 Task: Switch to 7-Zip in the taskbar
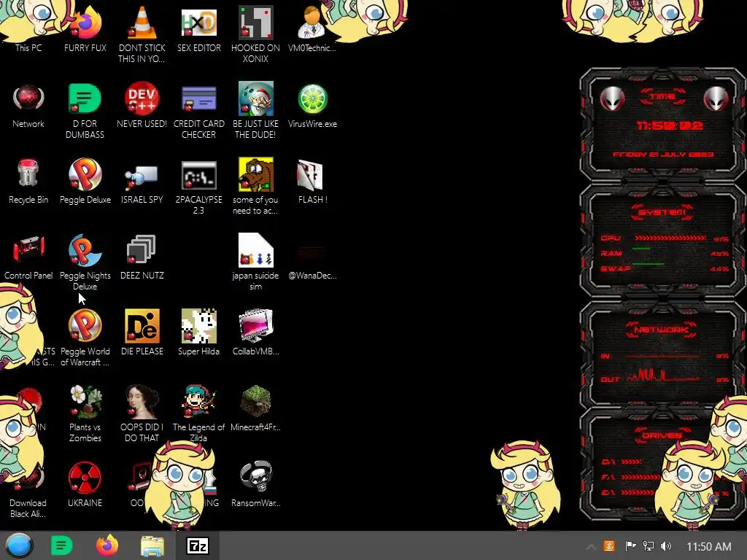pyautogui.click(x=197, y=545)
